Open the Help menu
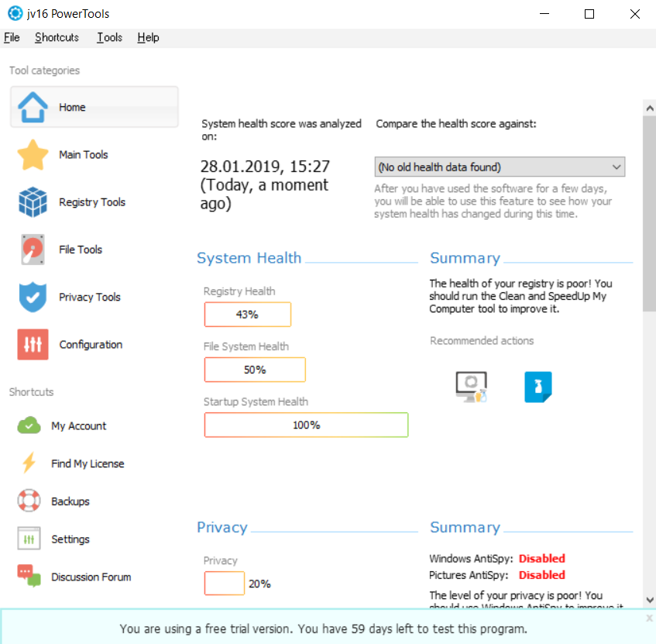This screenshot has height=644, width=656. [148, 38]
